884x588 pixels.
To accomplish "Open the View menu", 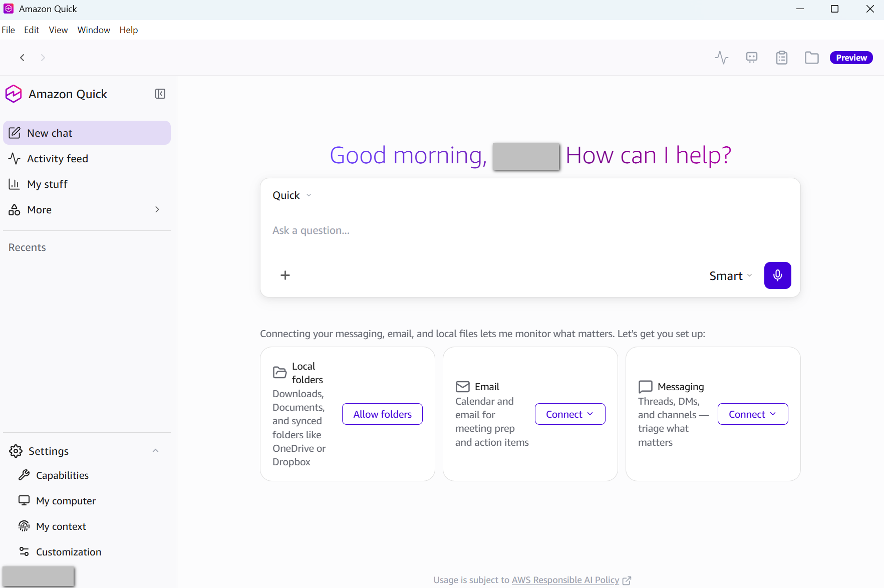I will point(58,30).
